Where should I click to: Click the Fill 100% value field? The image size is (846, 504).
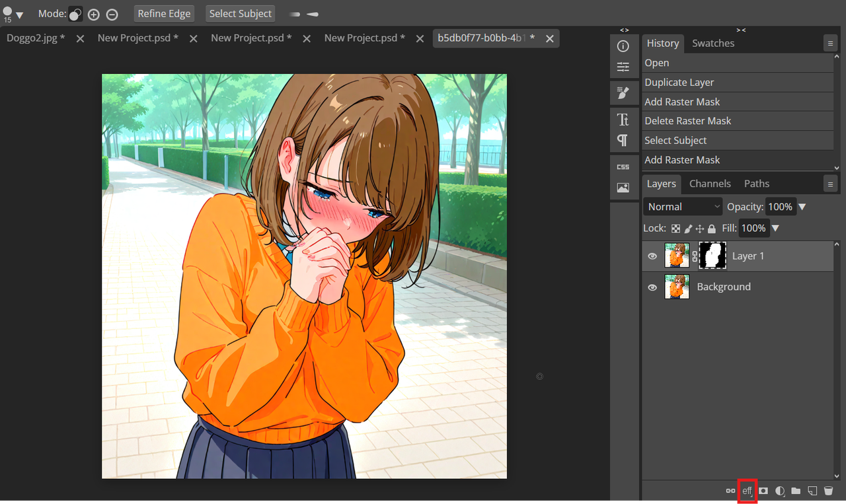(x=753, y=228)
